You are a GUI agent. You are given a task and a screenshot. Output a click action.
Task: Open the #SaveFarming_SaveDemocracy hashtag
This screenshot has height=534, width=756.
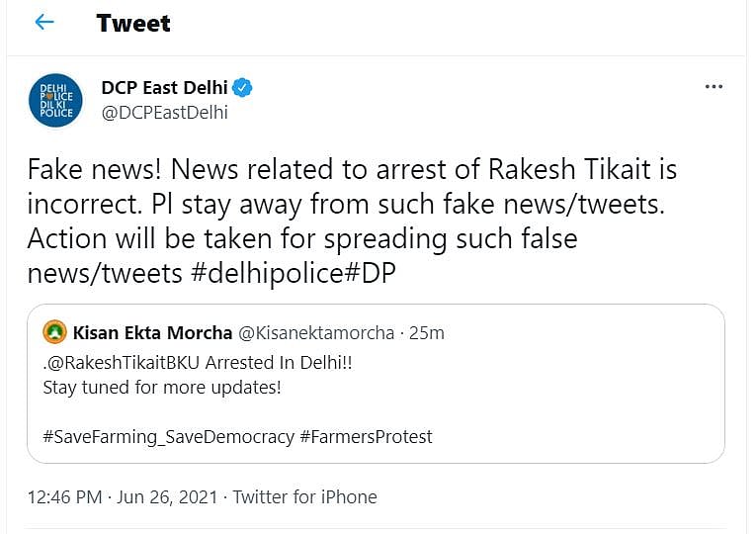[x=169, y=436]
